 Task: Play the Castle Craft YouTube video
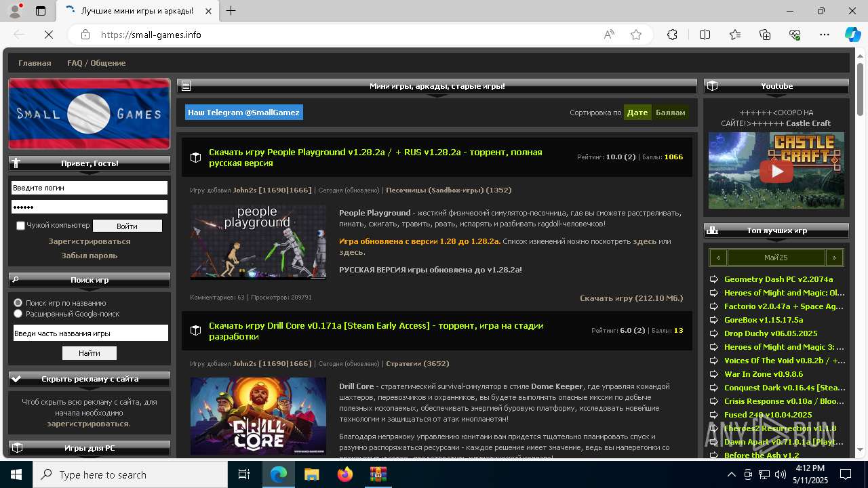click(x=776, y=171)
